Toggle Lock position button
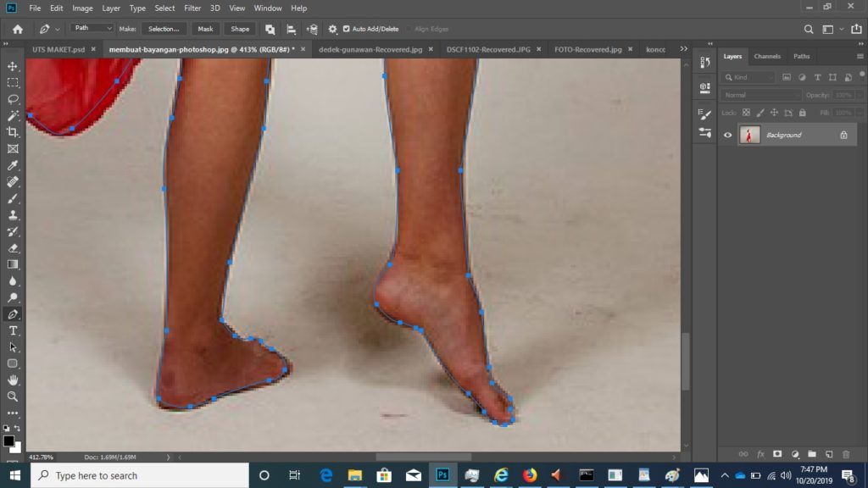This screenshot has width=868, height=488. click(774, 113)
